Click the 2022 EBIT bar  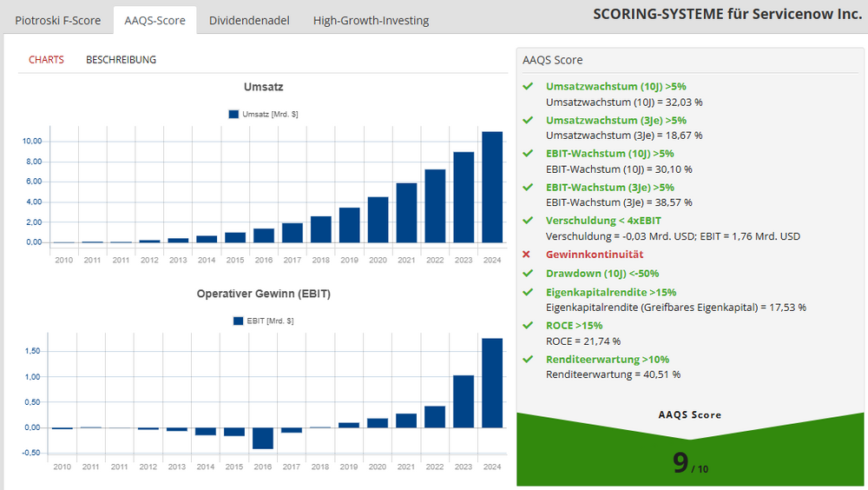(435, 417)
